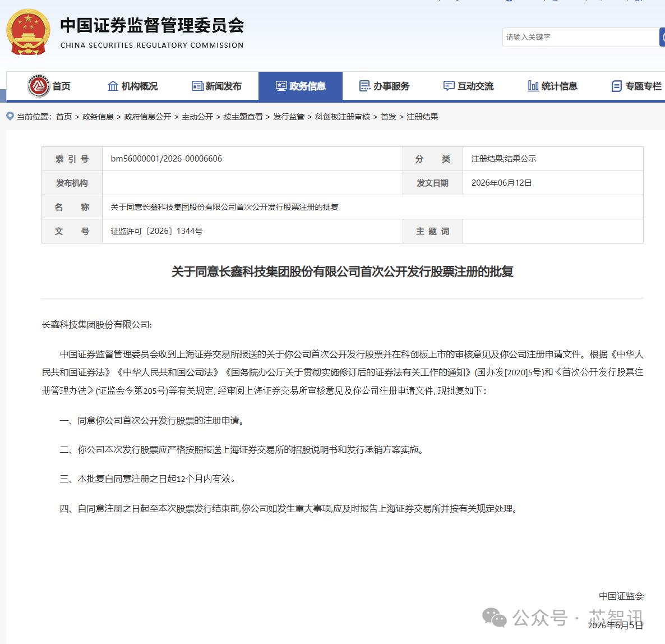Open the 机构概况 navigation tab
This screenshot has width=665, height=644.
[x=132, y=86]
